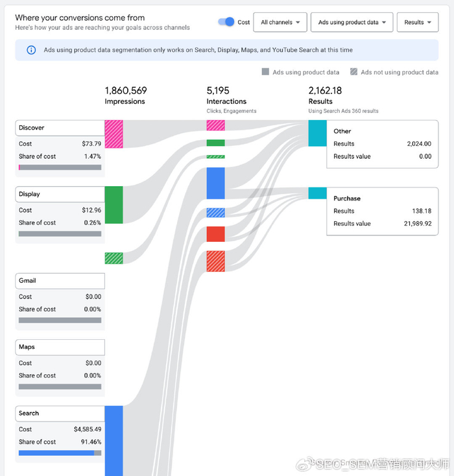
Task: Select the Display channel card
Action: [x=60, y=194]
